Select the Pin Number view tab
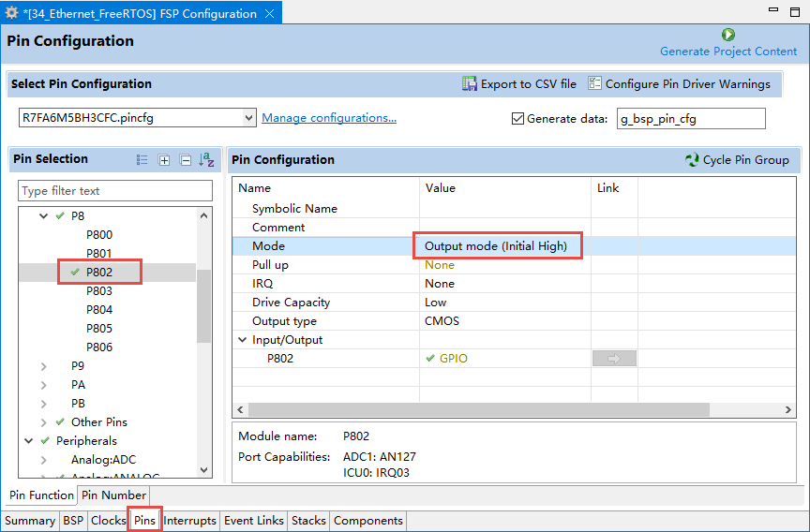The width and height of the screenshot is (810, 532). point(113,495)
